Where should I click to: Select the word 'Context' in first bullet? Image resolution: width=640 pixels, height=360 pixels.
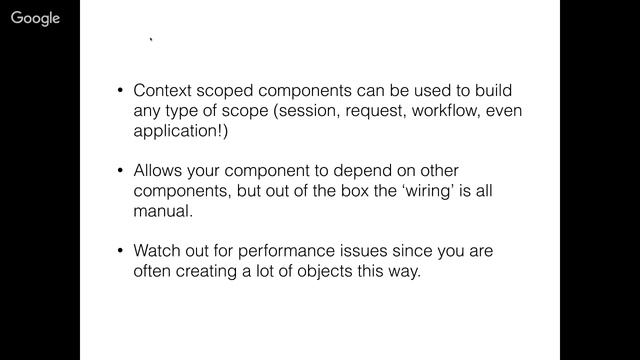point(162,91)
